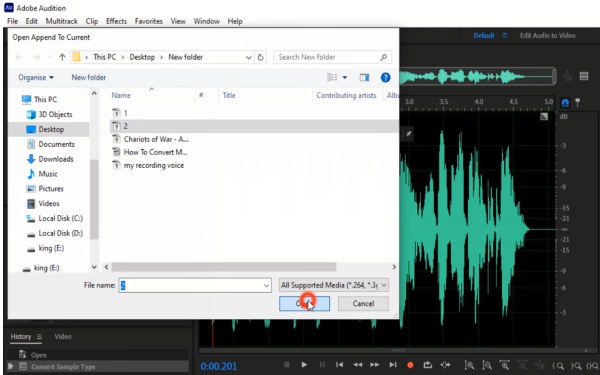The width and height of the screenshot is (600, 375).
Task: Open Local Disk (D:) in navigation pane
Action: pyautogui.click(x=60, y=233)
